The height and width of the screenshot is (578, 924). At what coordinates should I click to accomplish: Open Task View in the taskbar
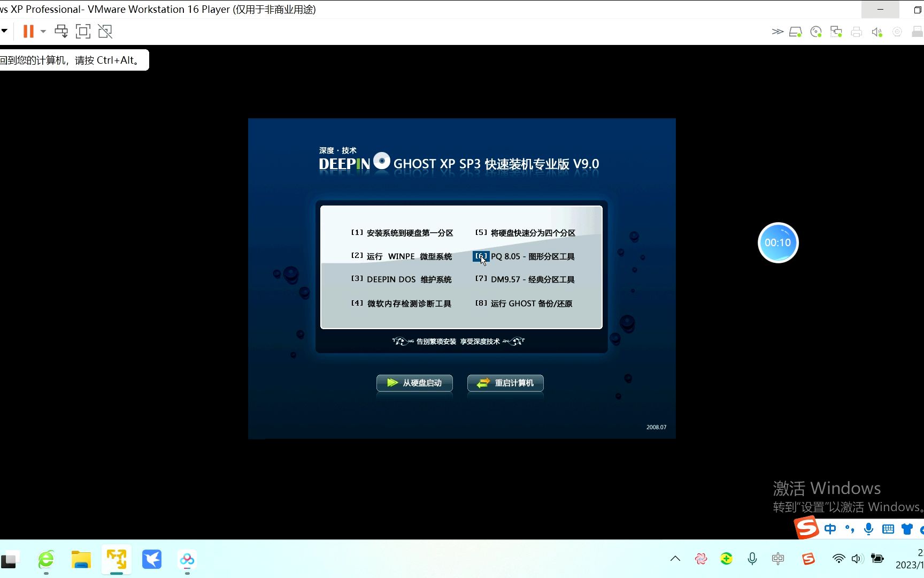[x=10, y=560]
